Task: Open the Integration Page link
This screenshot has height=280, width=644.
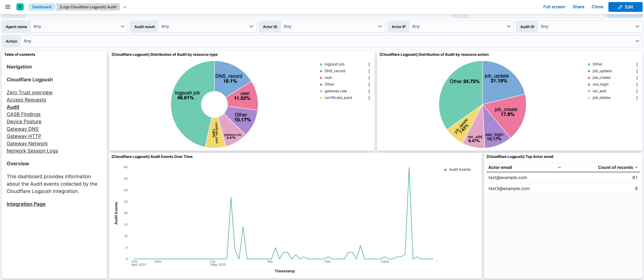Action: (26, 204)
